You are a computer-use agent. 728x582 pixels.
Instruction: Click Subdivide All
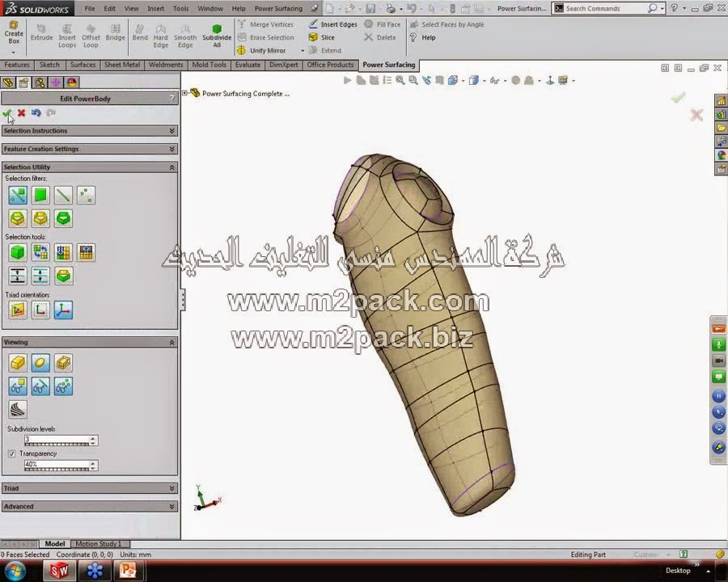point(216,36)
